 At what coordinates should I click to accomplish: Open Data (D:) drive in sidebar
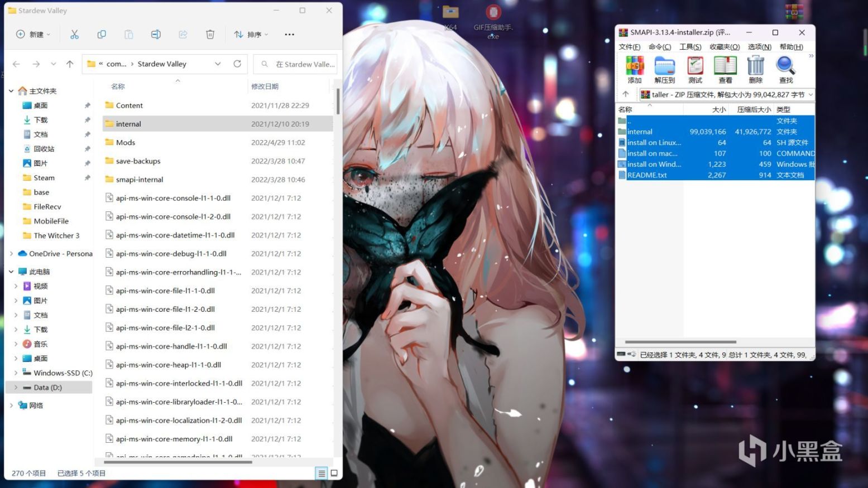click(x=49, y=388)
